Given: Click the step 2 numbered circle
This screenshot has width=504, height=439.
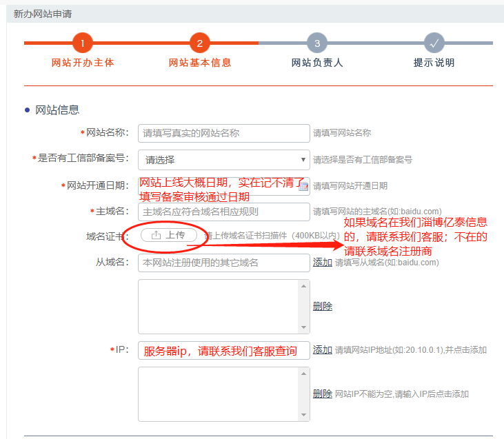Looking at the screenshot, I should click(199, 43).
